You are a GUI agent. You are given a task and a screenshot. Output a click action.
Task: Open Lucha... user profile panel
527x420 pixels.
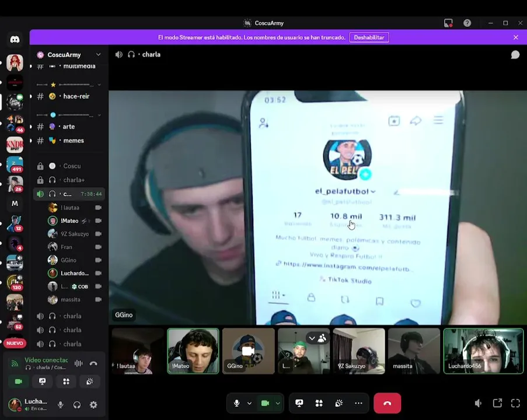(29, 405)
